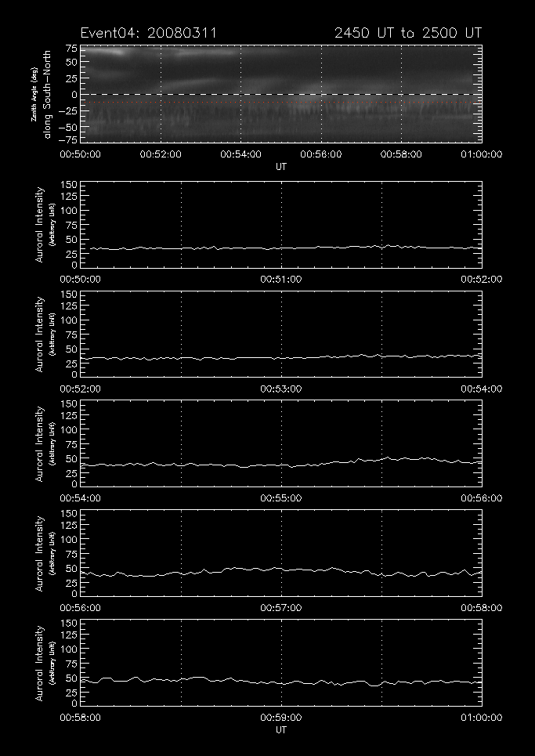
Task: Click the 00:58:00 time label beneath the keogram
Action: tap(401, 154)
